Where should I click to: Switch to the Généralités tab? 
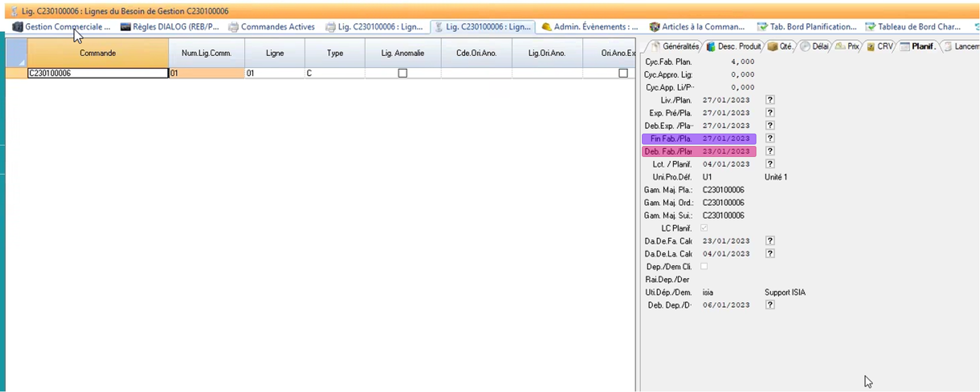(676, 47)
